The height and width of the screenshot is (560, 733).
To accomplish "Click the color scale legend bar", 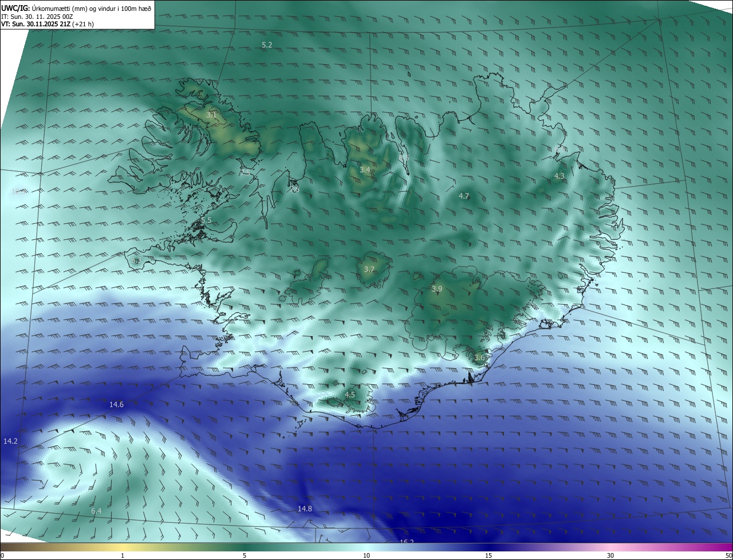I will point(366,547).
